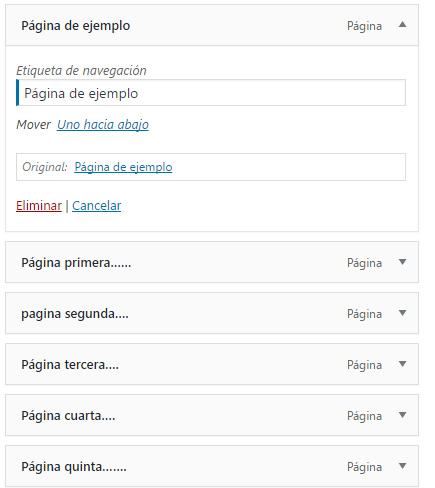Click the Página type label of Página quinta
The height and width of the screenshot is (488, 435).
364,467
